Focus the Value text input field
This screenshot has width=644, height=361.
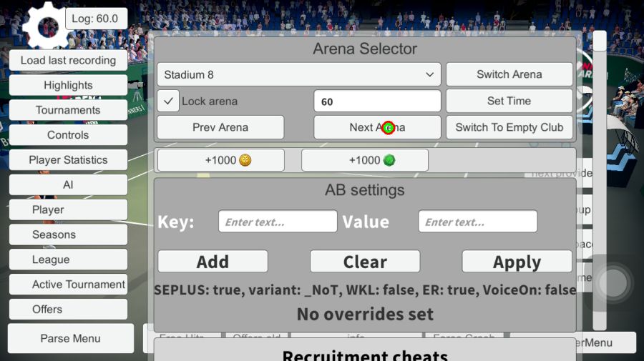(477, 222)
